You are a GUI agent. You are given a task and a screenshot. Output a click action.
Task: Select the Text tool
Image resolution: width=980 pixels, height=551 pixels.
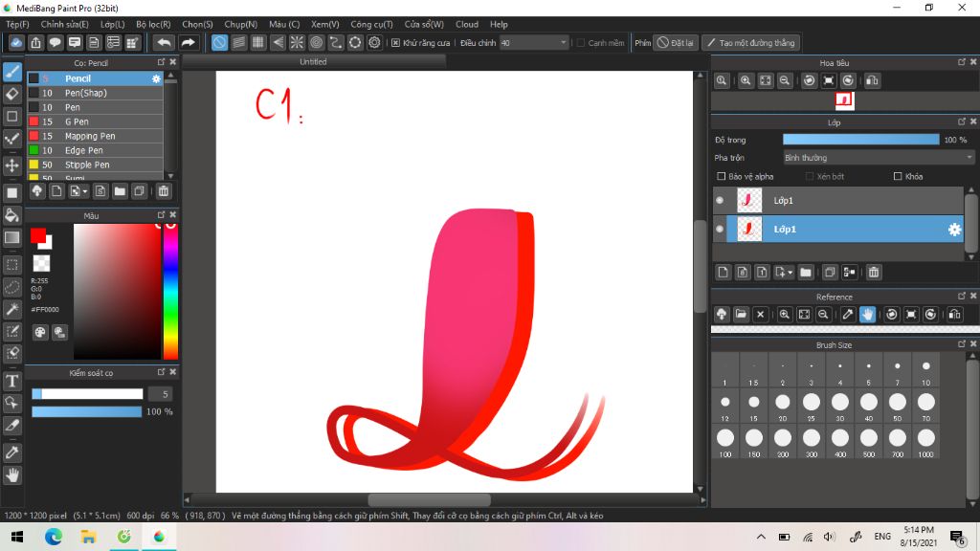12,381
